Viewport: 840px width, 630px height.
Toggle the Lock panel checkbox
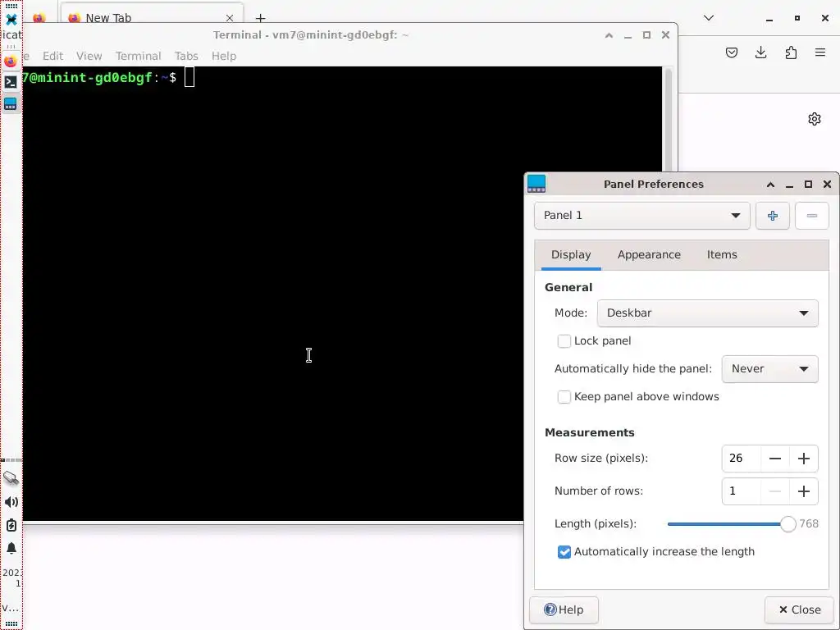click(x=564, y=341)
